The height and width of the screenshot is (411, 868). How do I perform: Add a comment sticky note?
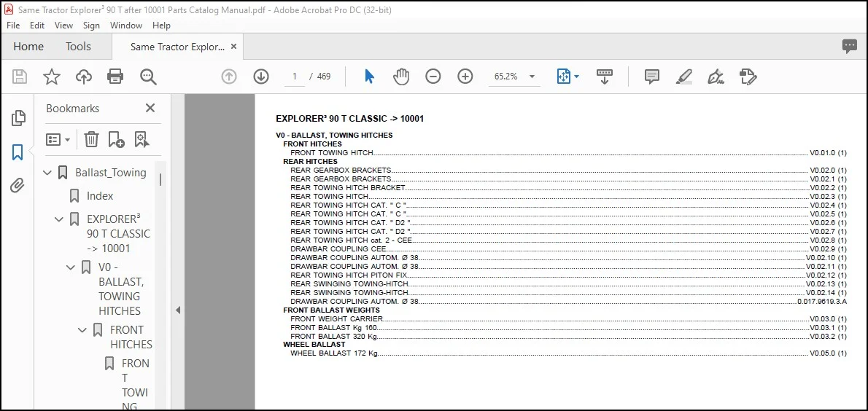pyautogui.click(x=652, y=77)
